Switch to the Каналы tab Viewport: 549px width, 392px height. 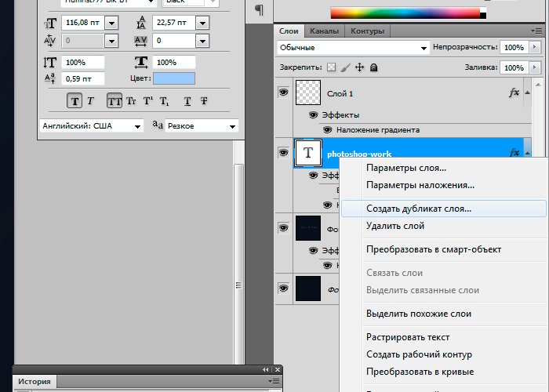click(x=324, y=31)
